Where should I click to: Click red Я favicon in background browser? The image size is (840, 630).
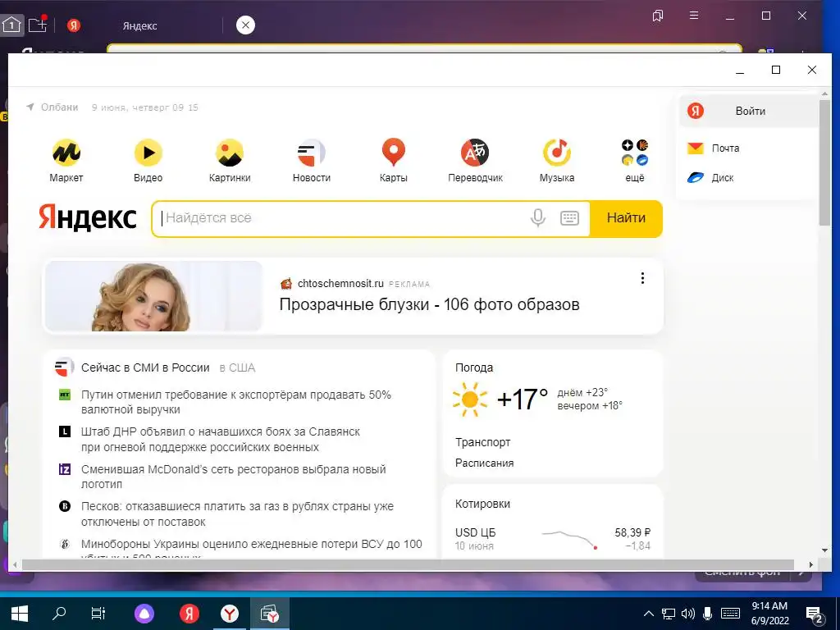click(74, 25)
